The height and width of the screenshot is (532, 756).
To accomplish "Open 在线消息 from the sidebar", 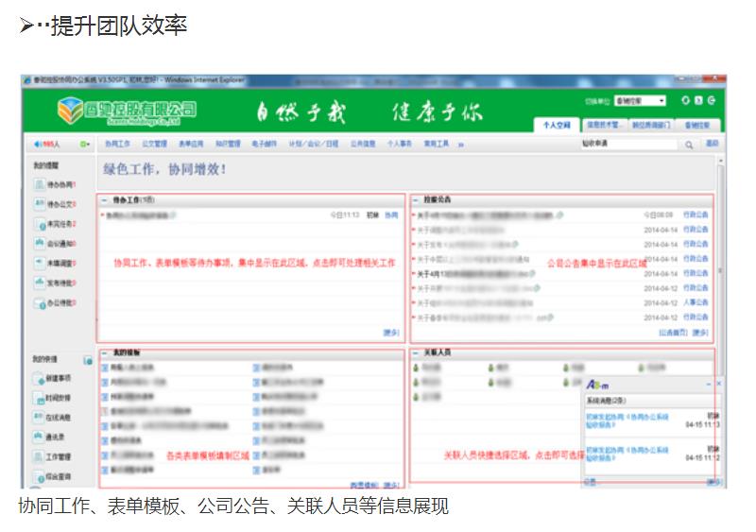I will coord(38,418).
